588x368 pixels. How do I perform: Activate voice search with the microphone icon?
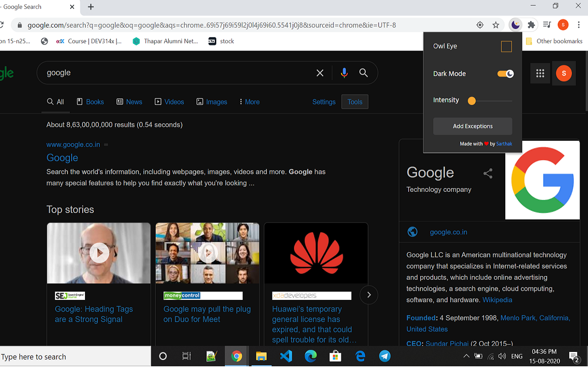coord(344,72)
